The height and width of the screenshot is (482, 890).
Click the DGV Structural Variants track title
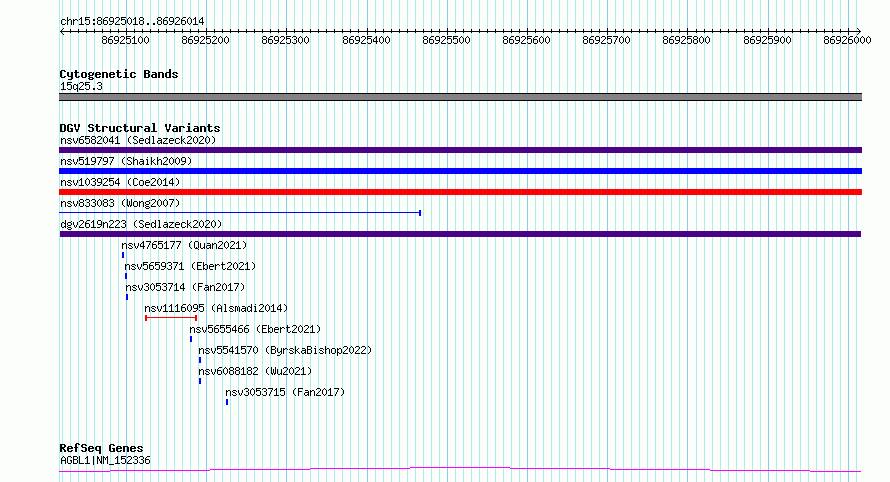coord(140,128)
